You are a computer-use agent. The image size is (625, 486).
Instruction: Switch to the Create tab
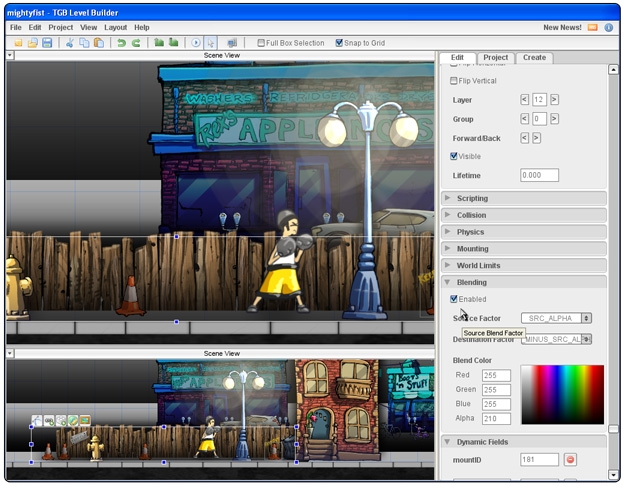534,57
